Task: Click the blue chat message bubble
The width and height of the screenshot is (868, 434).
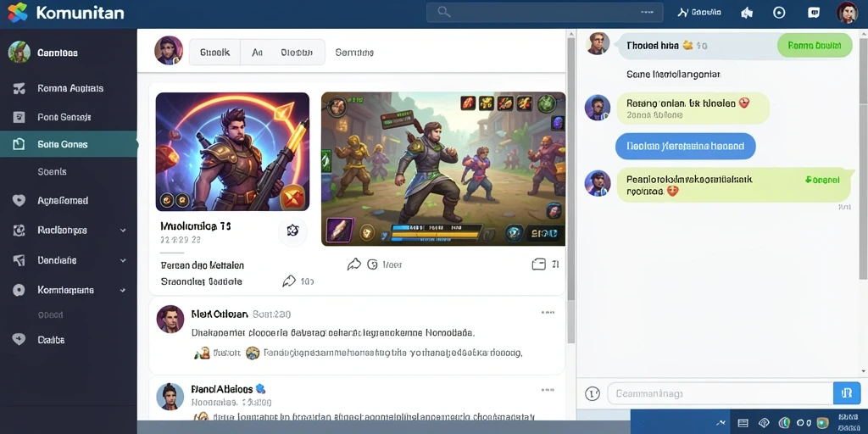Action: (685, 147)
